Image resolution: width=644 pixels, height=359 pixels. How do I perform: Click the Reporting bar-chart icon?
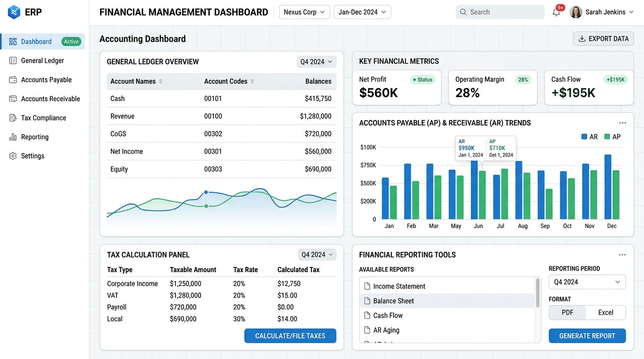(13, 137)
